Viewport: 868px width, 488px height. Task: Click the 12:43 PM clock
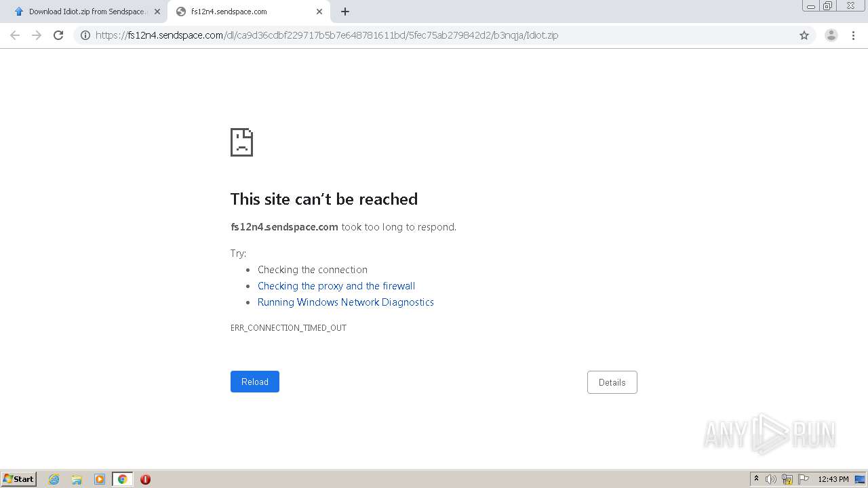pyautogui.click(x=833, y=479)
